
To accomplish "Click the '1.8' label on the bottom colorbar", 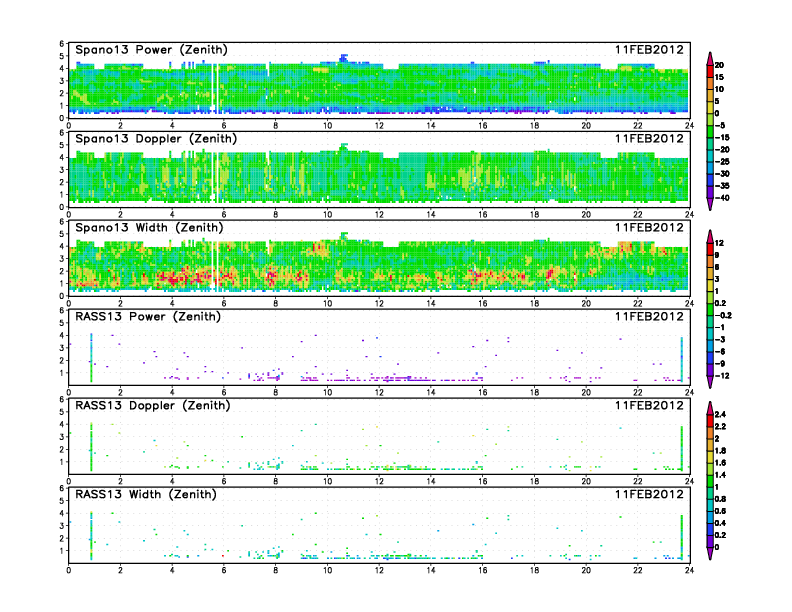I will [x=720, y=450].
